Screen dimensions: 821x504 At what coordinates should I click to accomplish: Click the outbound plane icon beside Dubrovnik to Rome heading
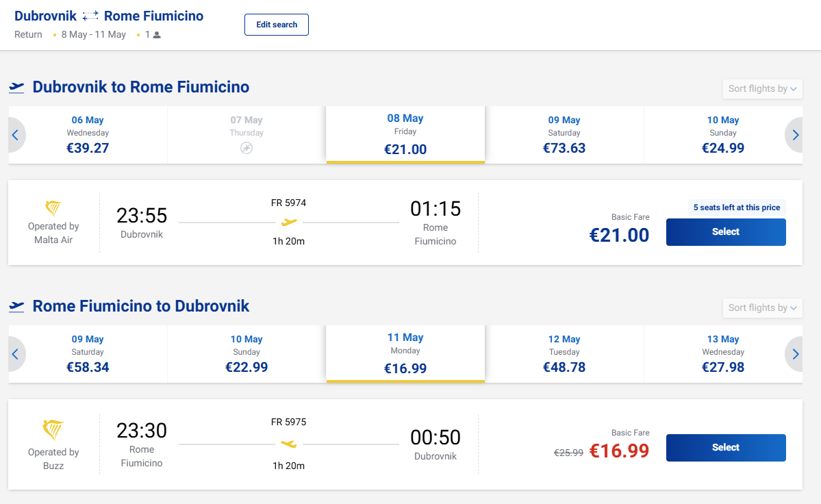click(x=17, y=88)
